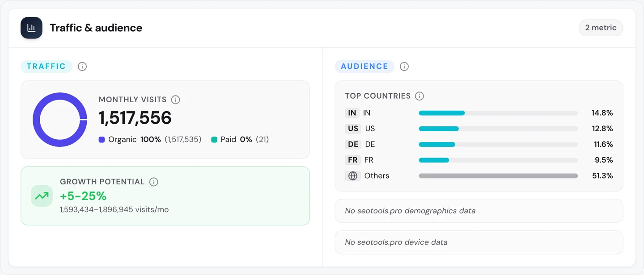Click the green trending-up growth icon
Image resolution: width=644 pixels, height=275 pixels.
tap(42, 196)
